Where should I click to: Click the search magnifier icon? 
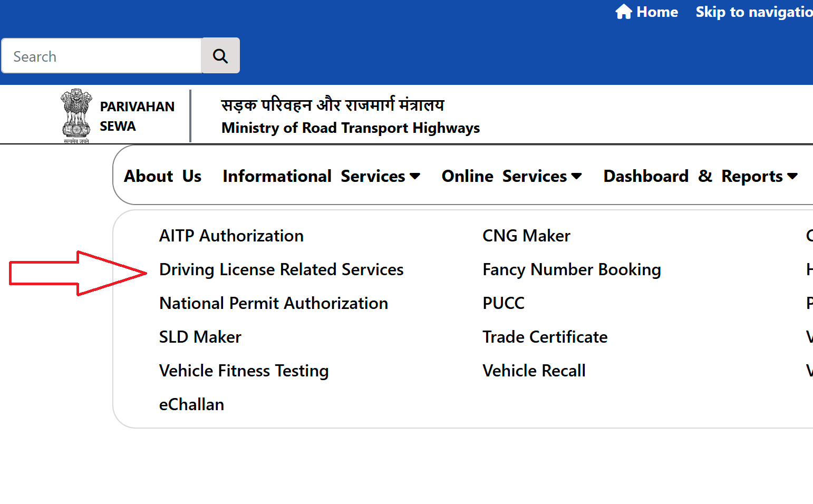[220, 55]
